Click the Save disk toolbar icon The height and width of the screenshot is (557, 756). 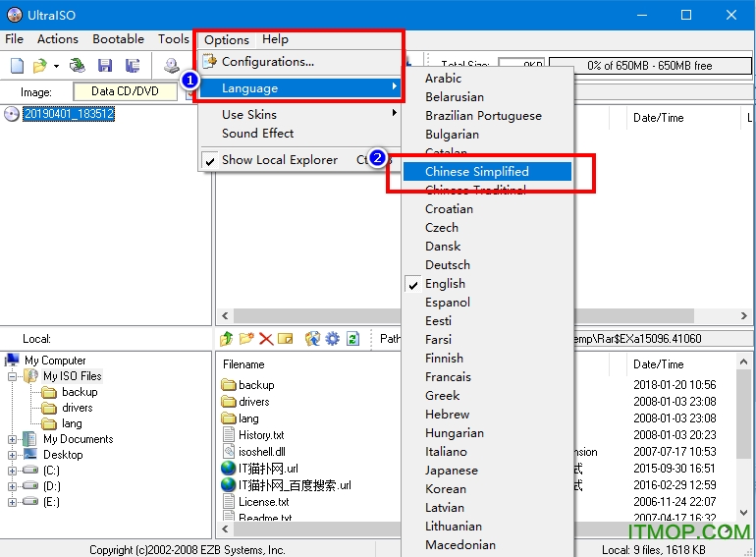pos(105,66)
